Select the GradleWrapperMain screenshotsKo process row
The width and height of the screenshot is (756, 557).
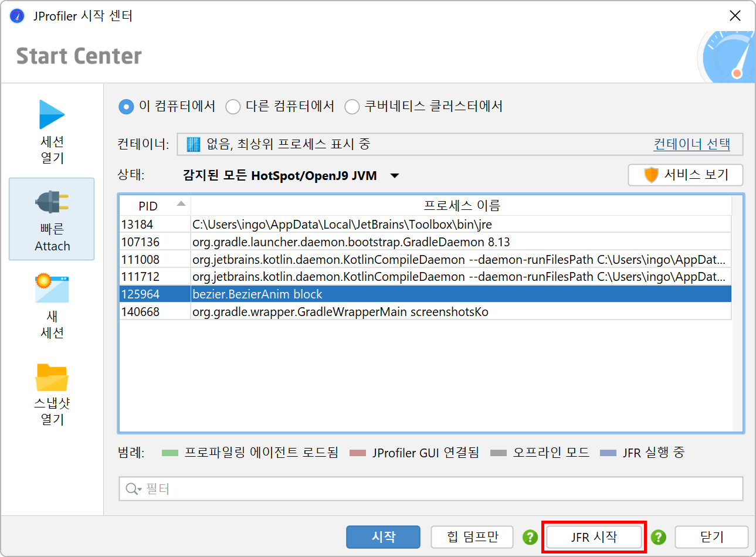click(425, 312)
